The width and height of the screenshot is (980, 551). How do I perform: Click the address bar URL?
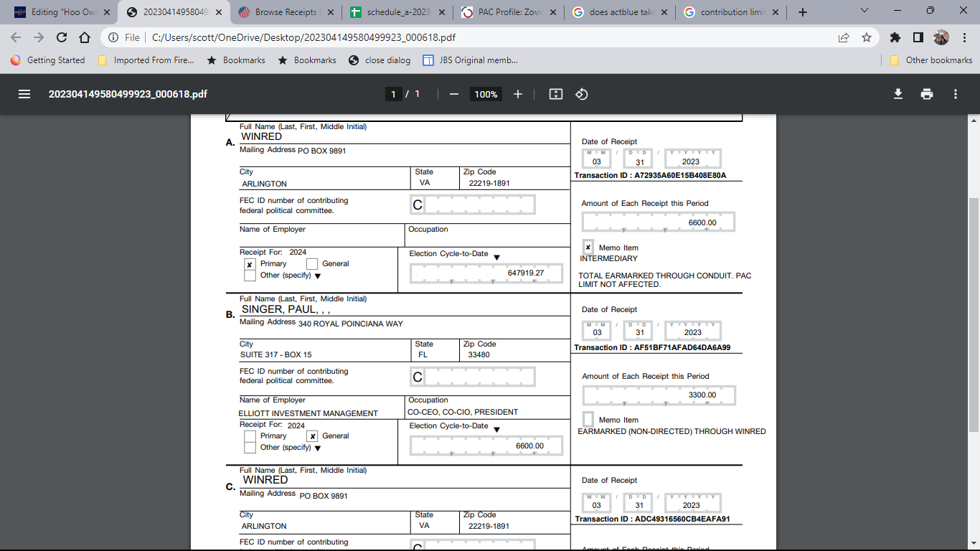click(303, 37)
